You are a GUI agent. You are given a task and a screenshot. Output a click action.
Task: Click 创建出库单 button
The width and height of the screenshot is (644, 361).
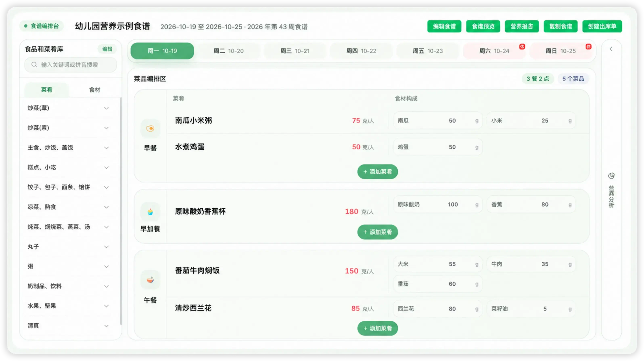tap(602, 26)
